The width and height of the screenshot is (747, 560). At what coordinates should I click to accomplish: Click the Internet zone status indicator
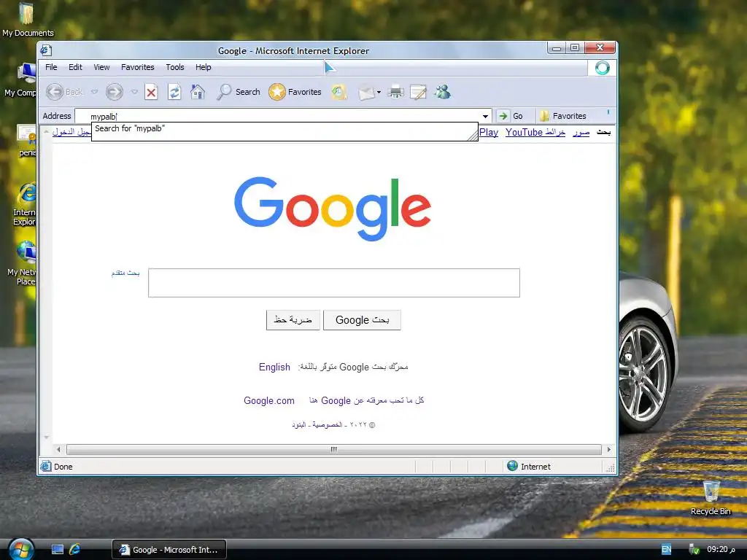(x=529, y=467)
